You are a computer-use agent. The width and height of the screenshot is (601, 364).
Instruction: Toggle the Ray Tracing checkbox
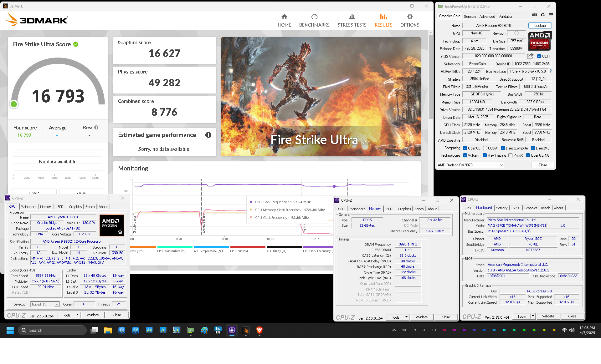point(485,155)
